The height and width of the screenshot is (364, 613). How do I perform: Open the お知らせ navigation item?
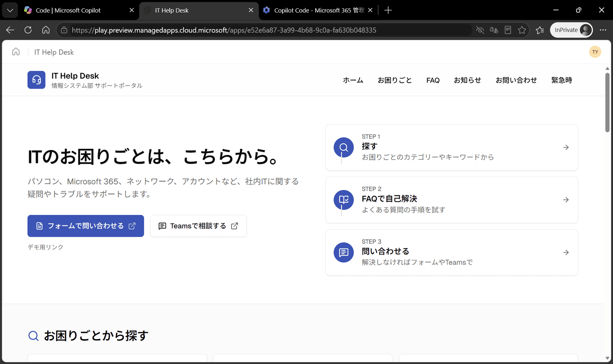[468, 80]
